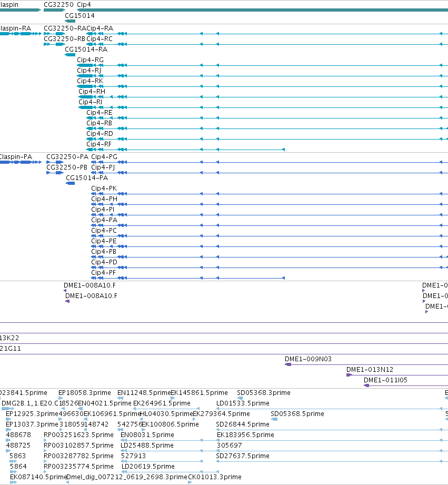Select the Cip4-RH transcript label
The height and width of the screenshot is (485, 448).
92,92
